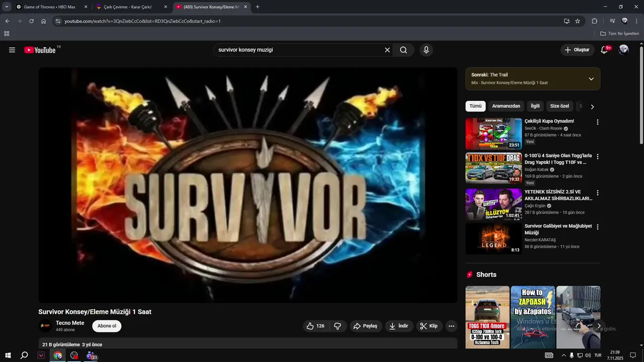The image size is (644, 362).
Task: Dislike the video with thumbs down
Action: pos(338,326)
